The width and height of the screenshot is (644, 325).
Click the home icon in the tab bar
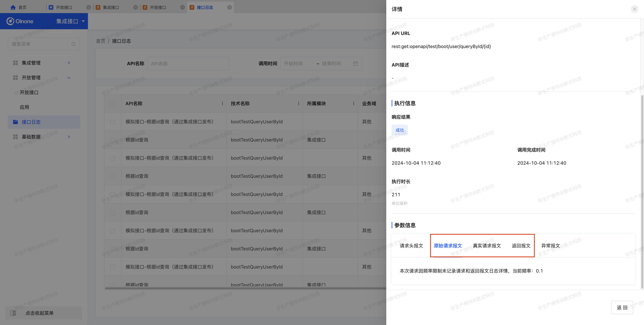point(13,8)
